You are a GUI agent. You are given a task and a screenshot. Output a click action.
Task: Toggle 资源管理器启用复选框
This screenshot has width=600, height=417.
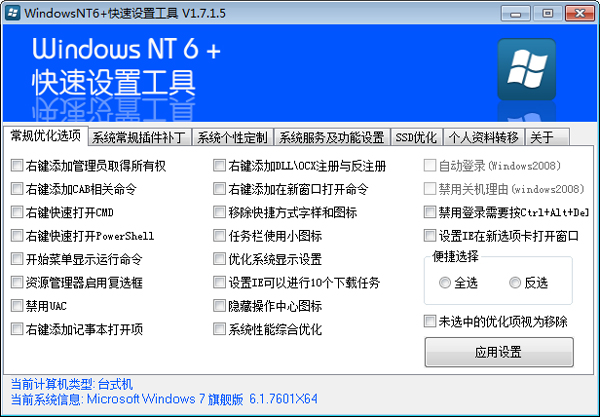pyautogui.click(x=17, y=282)
